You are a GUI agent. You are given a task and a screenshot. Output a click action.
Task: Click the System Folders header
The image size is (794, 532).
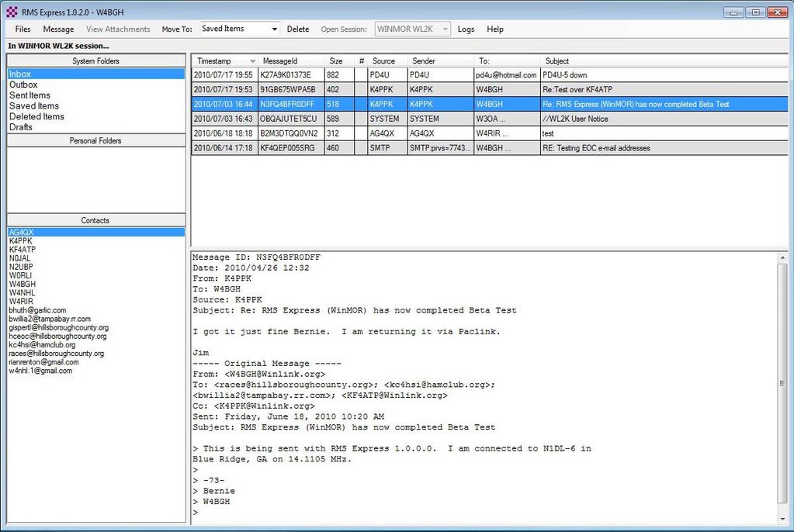pyautogui.click(x=95, y=60)
